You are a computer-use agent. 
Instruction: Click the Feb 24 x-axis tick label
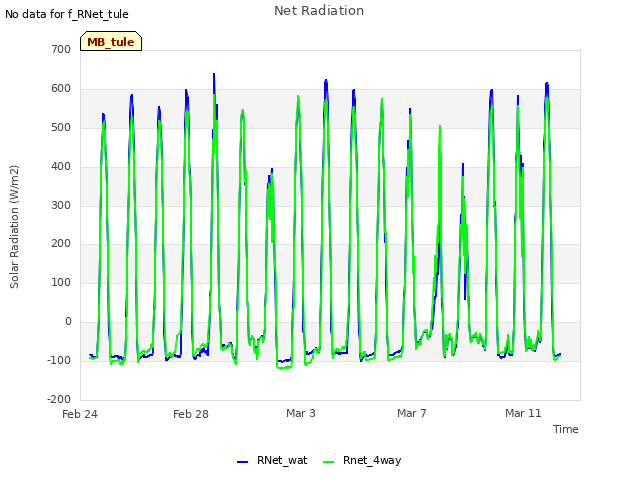(x=80, y=414)
